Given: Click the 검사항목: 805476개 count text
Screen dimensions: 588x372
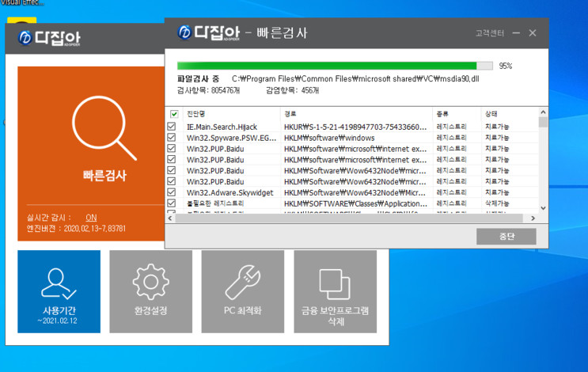Looking at the screenshot, I should coord(208,90).
